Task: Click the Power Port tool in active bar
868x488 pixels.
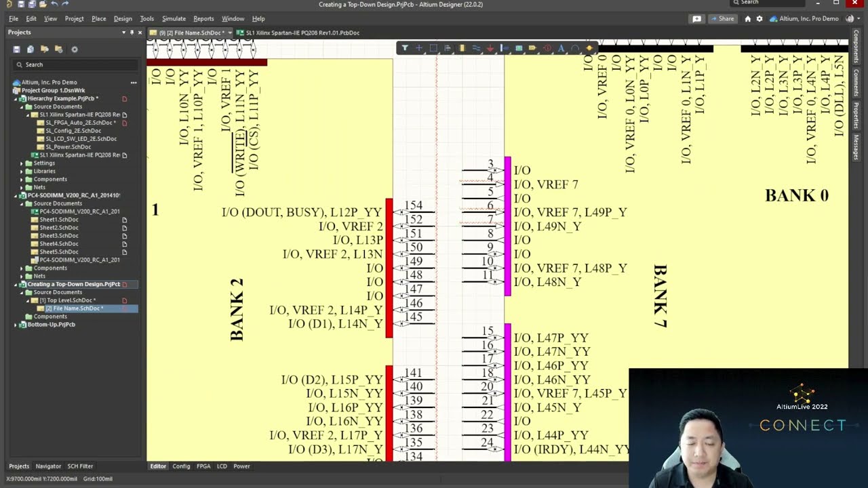Action: 490,48
